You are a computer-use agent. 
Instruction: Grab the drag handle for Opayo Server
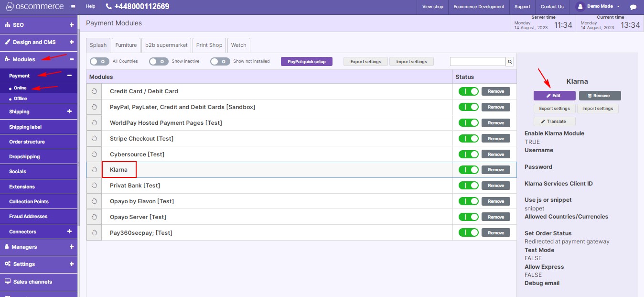pos(94,217)
